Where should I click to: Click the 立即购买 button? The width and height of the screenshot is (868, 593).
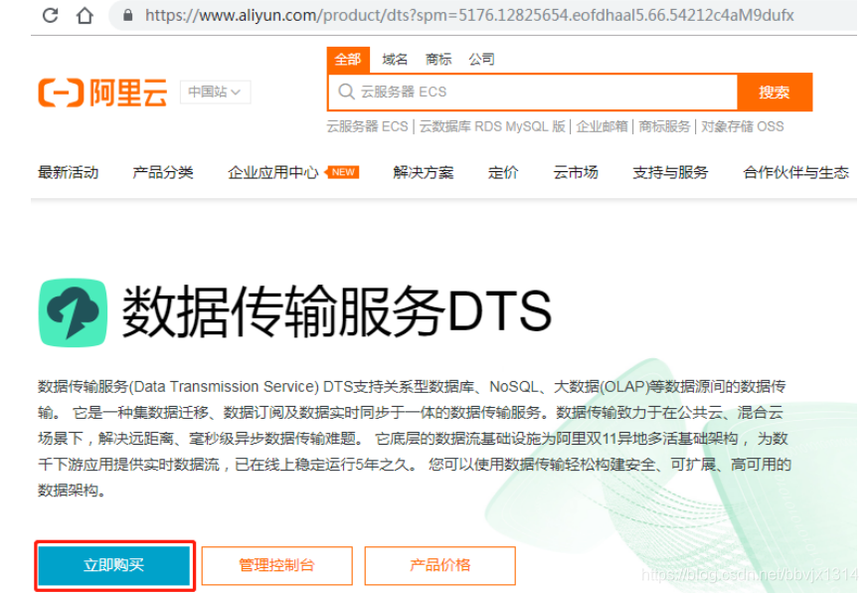tap(114, 565)
